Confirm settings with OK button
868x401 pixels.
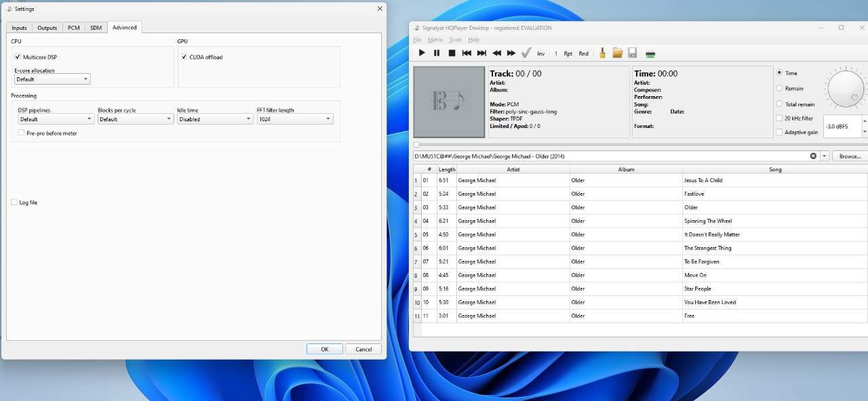324,349
